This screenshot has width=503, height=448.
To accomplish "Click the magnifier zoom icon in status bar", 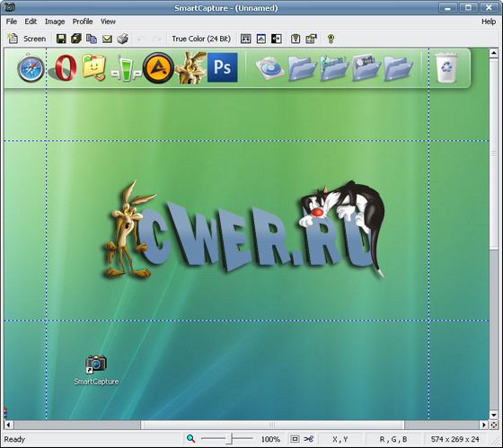I will (190, 438).
